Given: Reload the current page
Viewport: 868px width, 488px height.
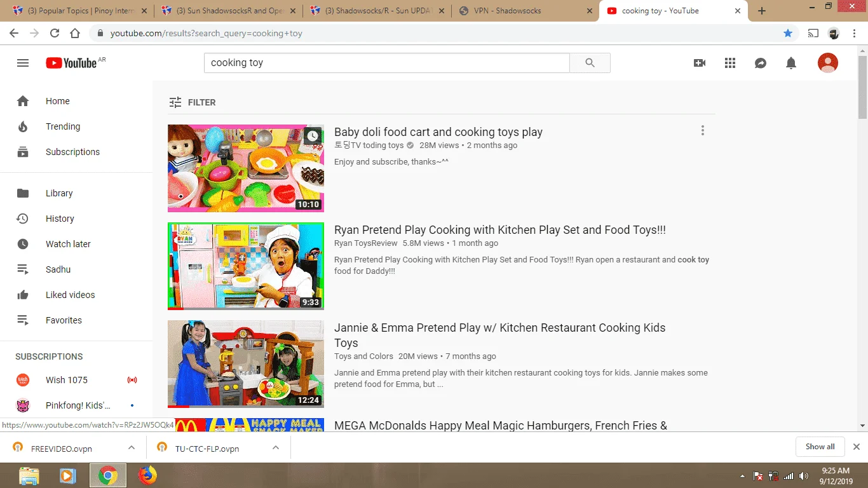Looking at the screenshot, I should pos(55,33).
